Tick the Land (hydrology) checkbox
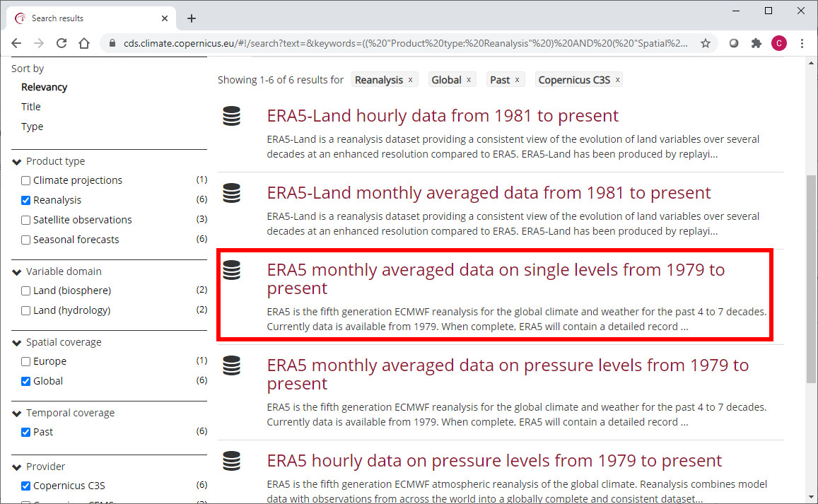Screen dimensions: 818x504 [x=25, y=310]
